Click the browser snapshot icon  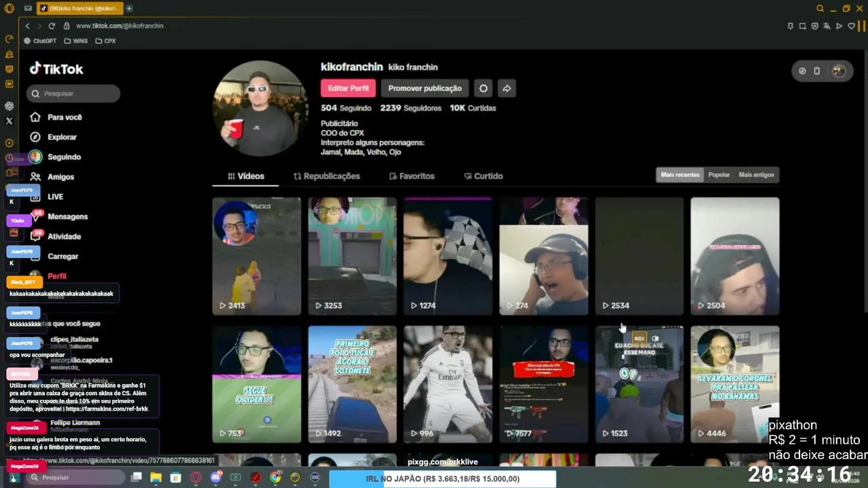click(x=803, y=26)
